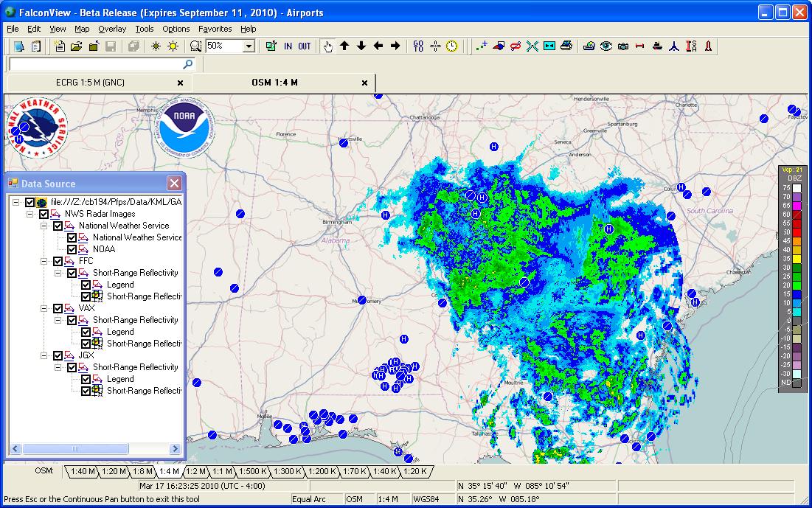Click the 20 DBZ green legend swatch
This screenshot has width=812, height=508.
[797, 286]
